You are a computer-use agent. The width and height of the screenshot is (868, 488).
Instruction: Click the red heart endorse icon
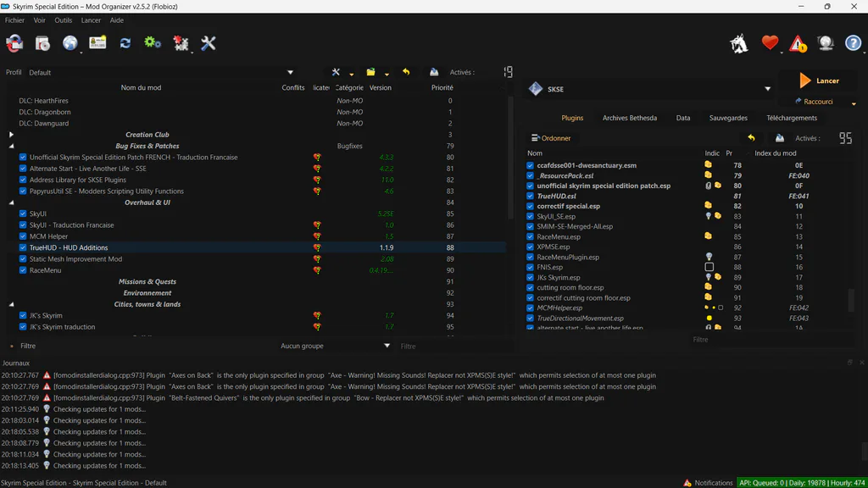tap(770, 42)
